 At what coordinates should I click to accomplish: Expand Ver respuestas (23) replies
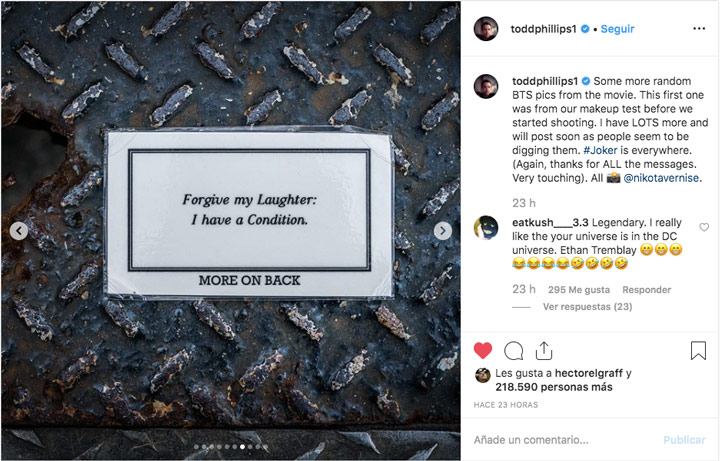(x=587, y=306)
